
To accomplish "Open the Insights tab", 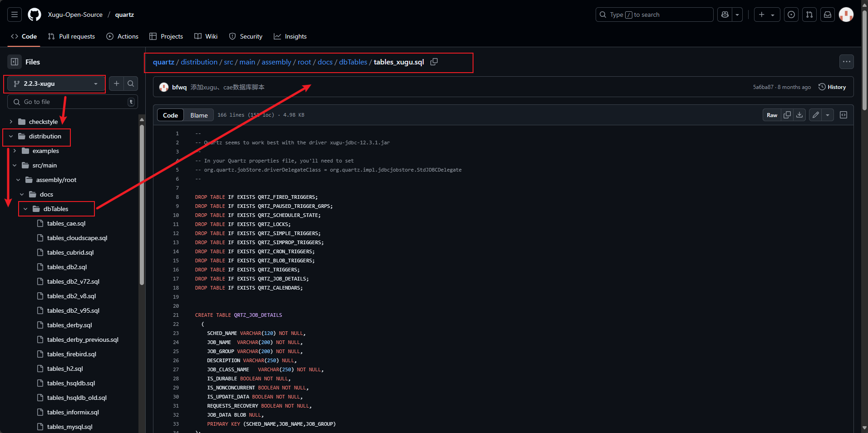I will click(290, 36).
